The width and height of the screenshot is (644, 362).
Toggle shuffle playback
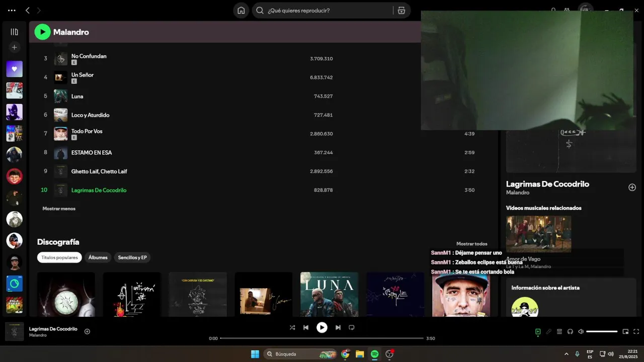point(292,327)
